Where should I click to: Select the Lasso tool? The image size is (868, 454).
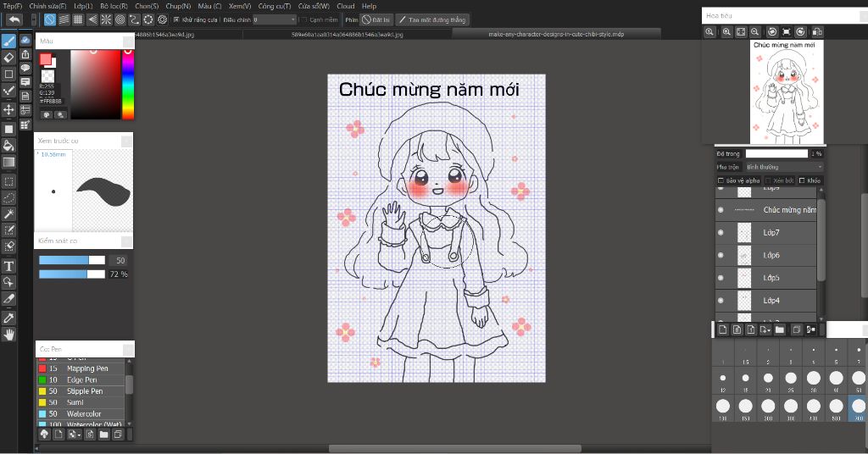pyautogui.click(x=8, y=197)
